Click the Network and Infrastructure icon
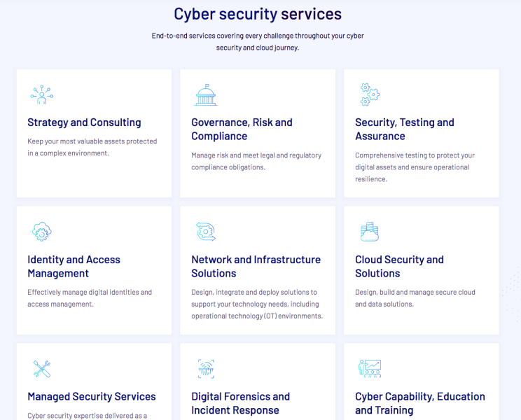Image resolution: width=521 pixels, height=420 pixels. click(206, 232)
